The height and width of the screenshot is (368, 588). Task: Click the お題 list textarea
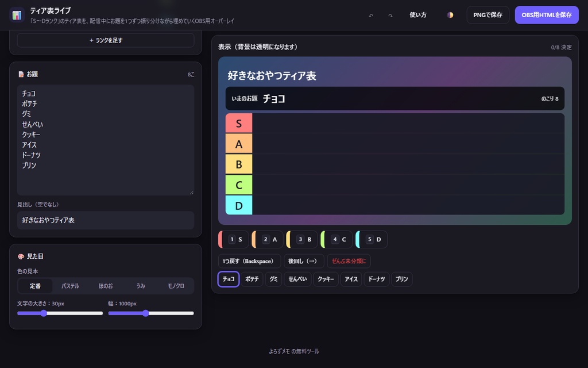pos(106,140)
